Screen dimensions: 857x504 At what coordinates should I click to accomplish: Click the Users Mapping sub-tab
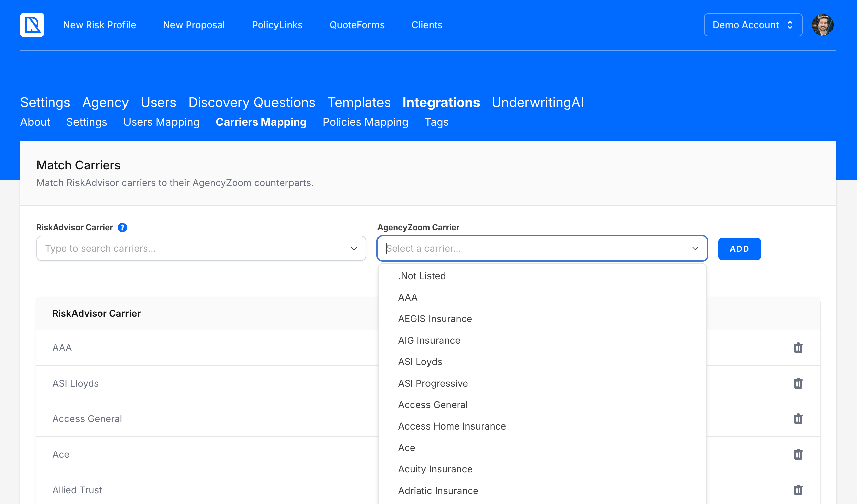coord(161,122)
